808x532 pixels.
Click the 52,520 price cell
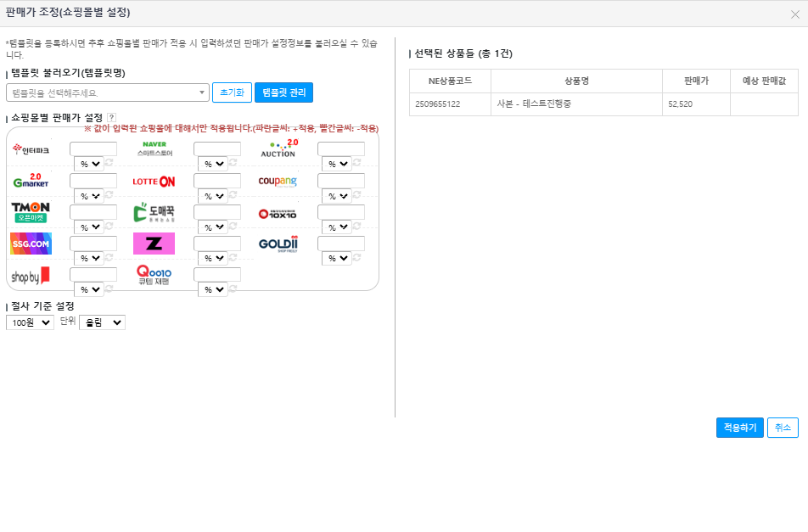pyautogui.click(x=696, y=104)
